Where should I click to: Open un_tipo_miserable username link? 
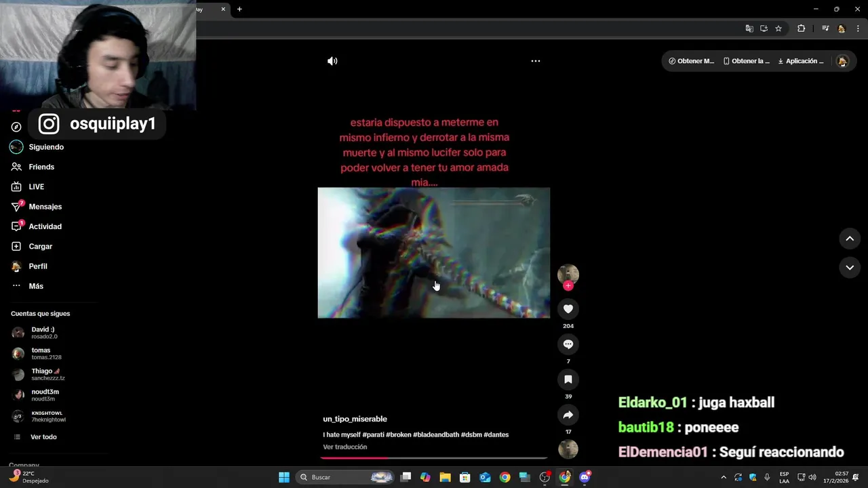tap(355, 419)
